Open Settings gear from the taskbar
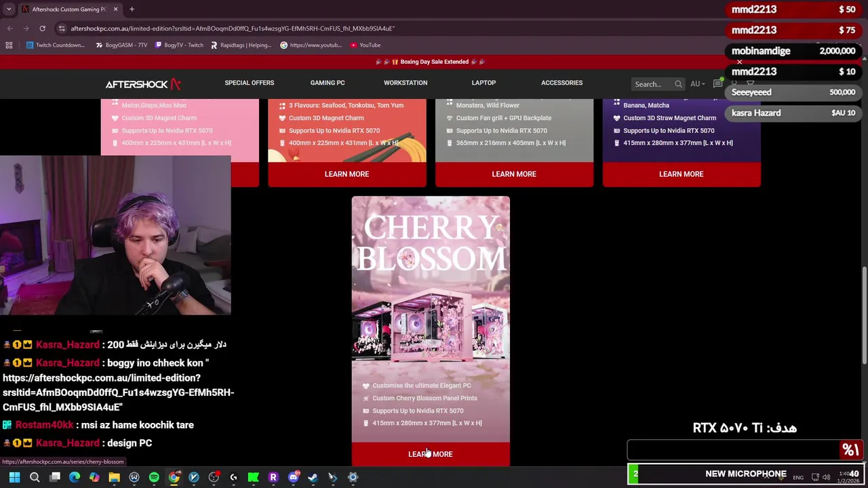868x488 pixels. pos(353,477)
